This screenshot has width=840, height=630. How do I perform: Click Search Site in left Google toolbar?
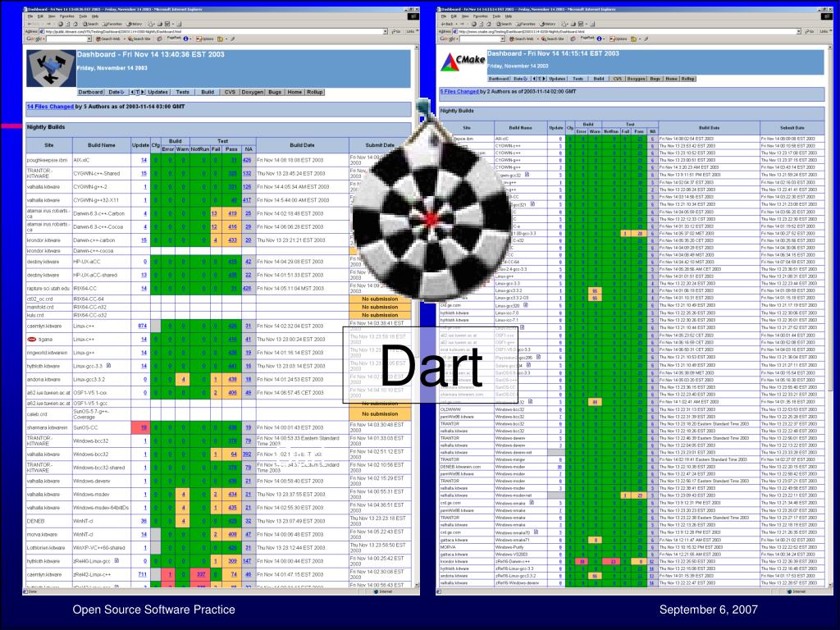pyautogui.click(x=139, y=39)
